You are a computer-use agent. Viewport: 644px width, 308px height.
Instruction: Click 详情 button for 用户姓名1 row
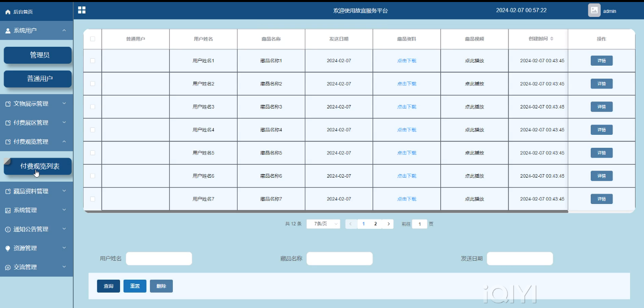602,61
